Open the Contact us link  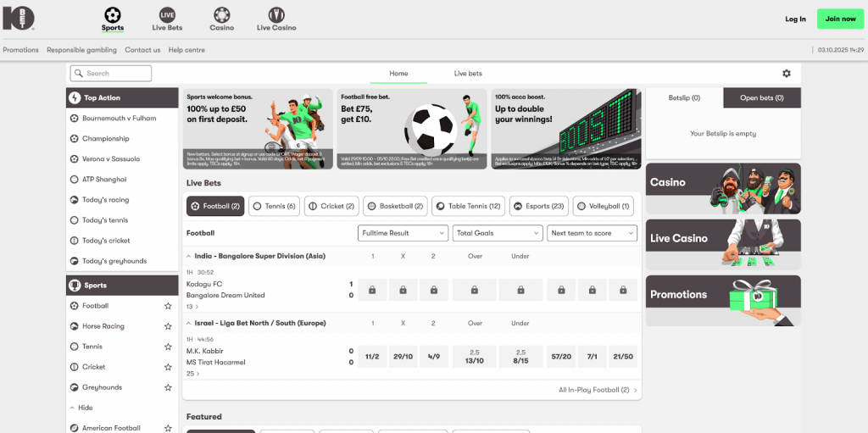pyautogui.click(x=142, y=50)
